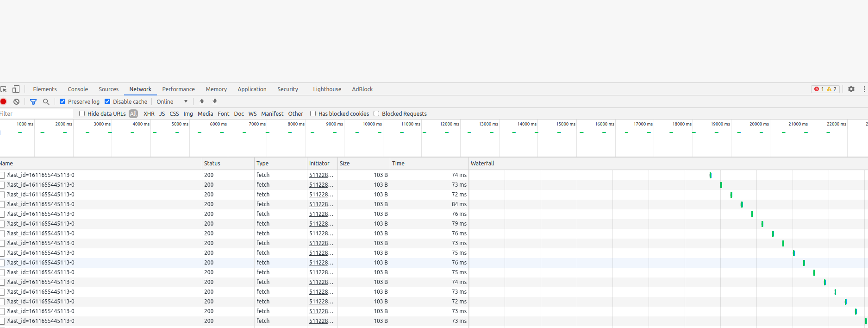Filter requests by WS
This screenshot has height=328, width=868.
[252, 114]
